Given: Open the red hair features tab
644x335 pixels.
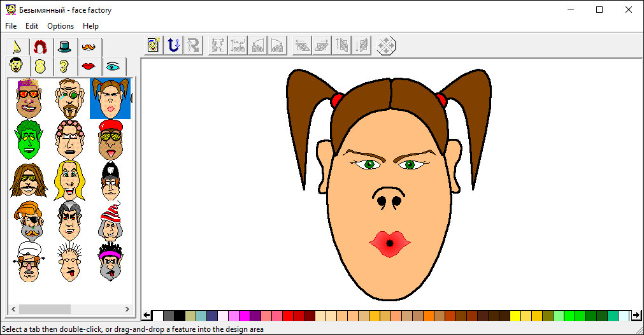Looking at the screenshot, I should click(40, 46).
